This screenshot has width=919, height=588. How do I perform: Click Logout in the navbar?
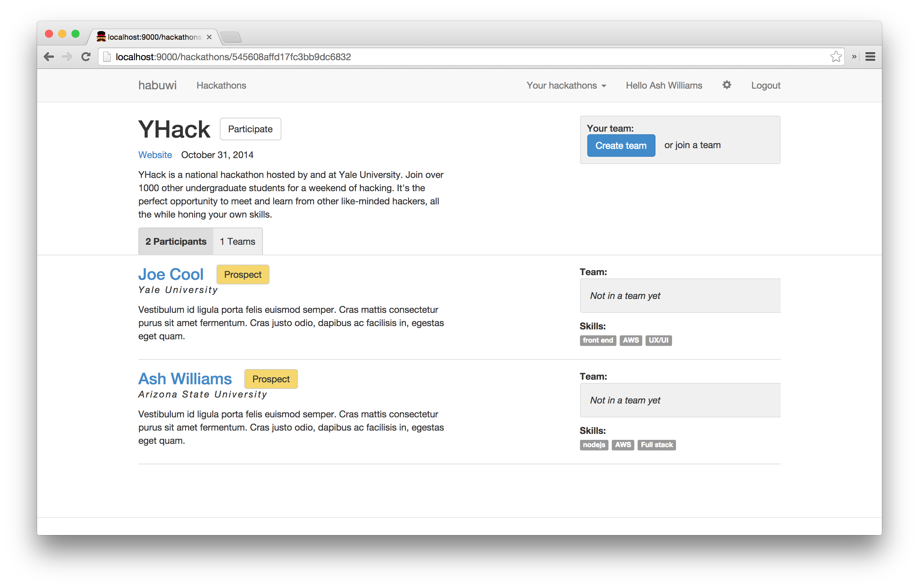[765, 86]
